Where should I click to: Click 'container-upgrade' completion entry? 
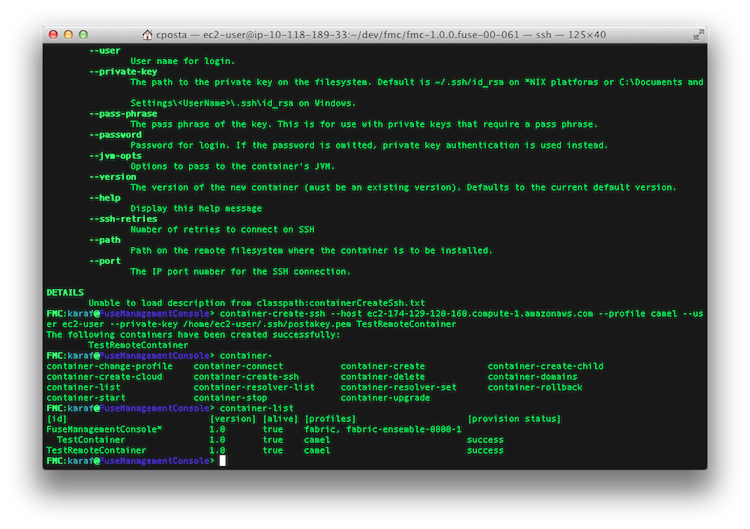coord(385,398)
